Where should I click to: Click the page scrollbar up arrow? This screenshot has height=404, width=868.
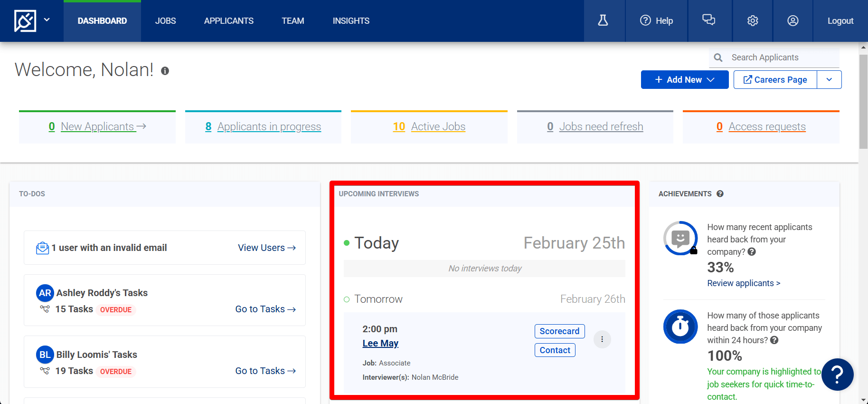tap(863, 48)
